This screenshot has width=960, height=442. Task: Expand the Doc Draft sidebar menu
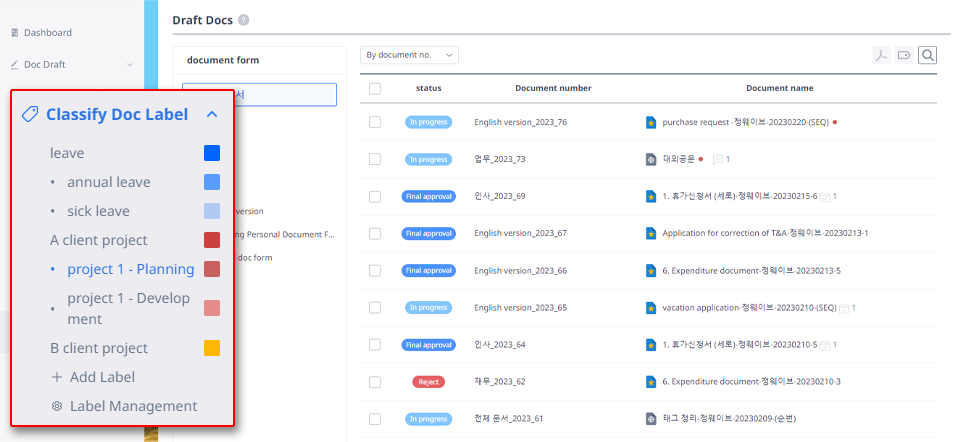click(x=130, y=65)
